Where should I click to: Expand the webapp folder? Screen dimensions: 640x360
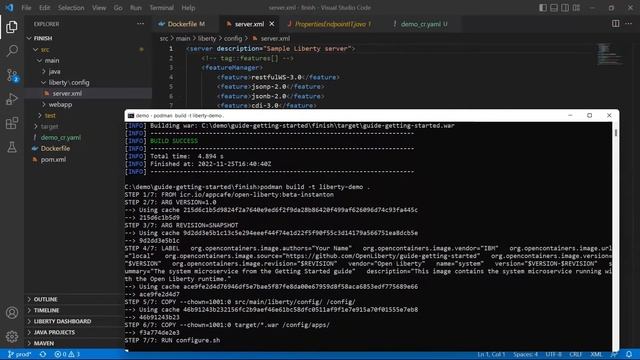(x=60, y=104)
